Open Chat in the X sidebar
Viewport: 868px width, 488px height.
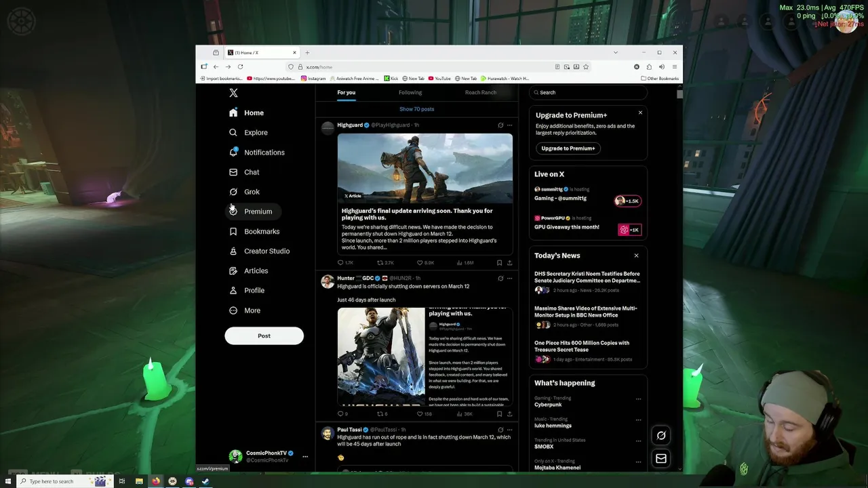tap(245, 172)
